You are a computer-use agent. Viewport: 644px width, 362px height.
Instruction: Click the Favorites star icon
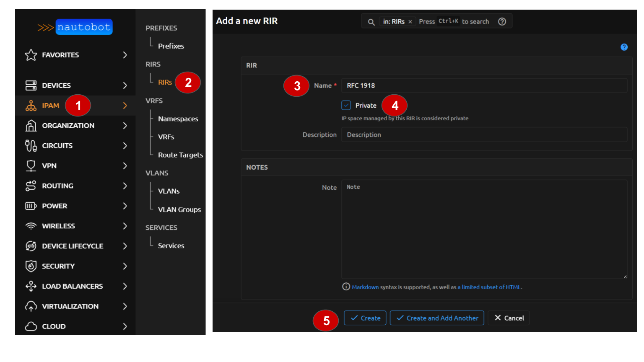[x=31, y=55]
